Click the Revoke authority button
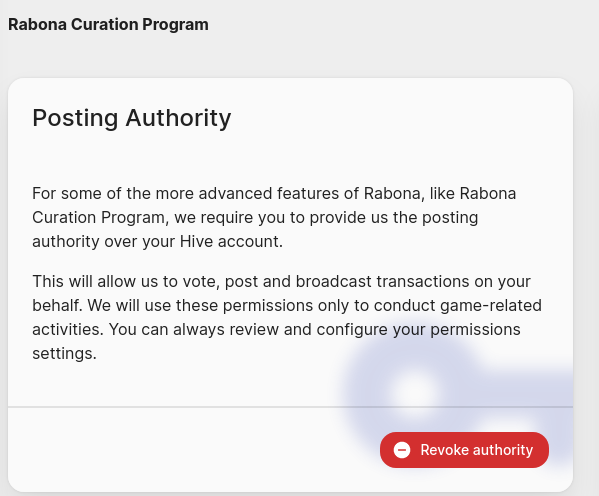This screenshot has width=599, height=496. click(x=464, y=450)
